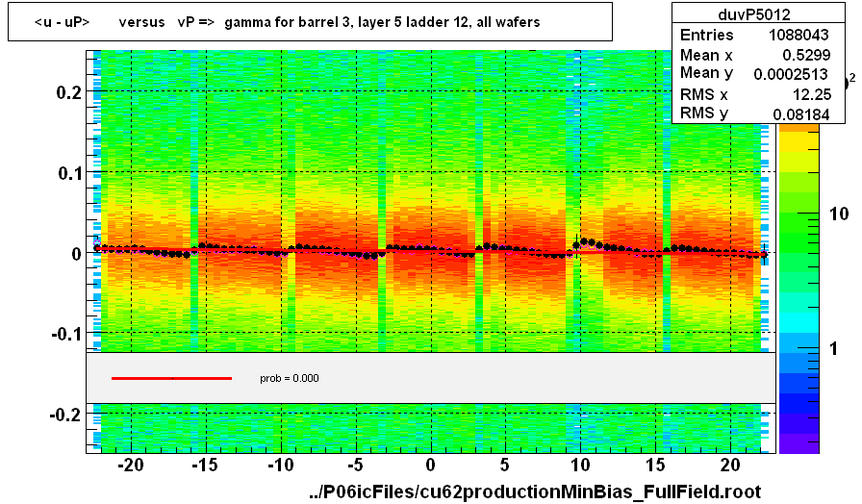Click the plot title text box
The height and width of the screenshot is (504, 862).
coord(310,21)
